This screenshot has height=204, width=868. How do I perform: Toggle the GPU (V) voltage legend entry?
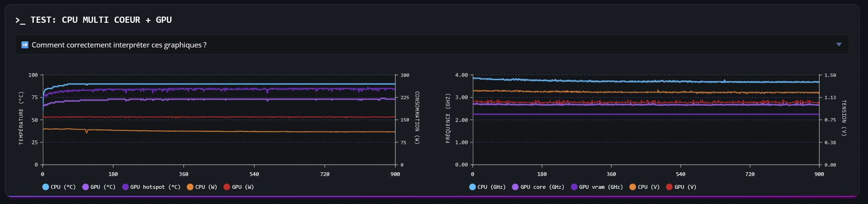[x=681, y=187]
